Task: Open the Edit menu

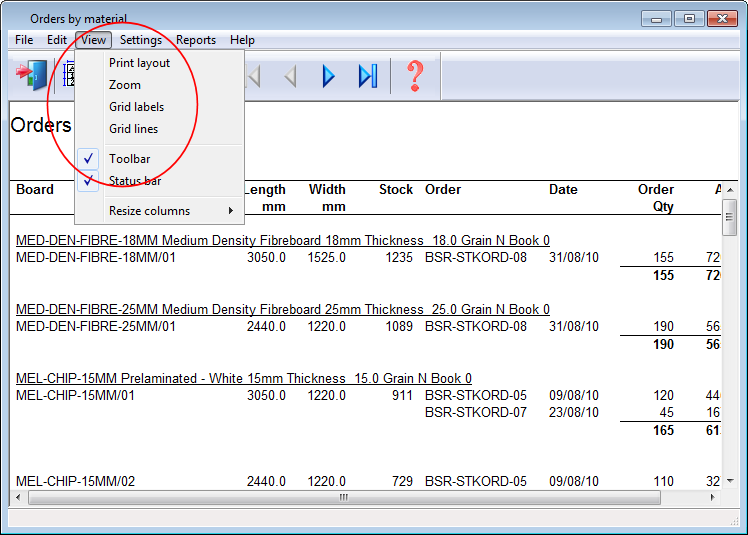Action: [57, 40]
